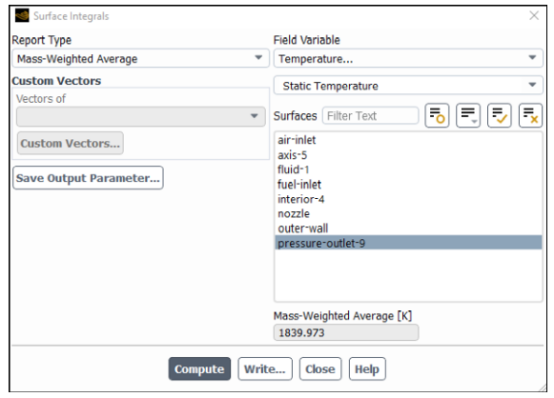Select all shown surfaces with the check icon
The height and width of the screenshot is (398, 554).
499,116
